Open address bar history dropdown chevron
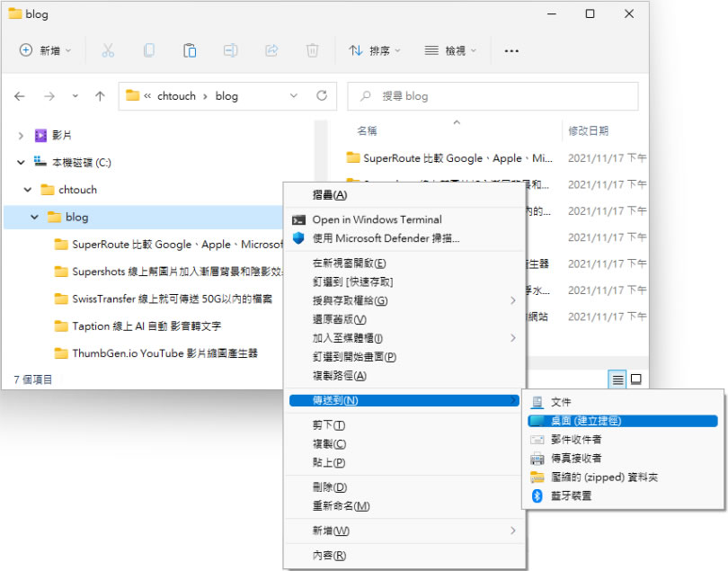The height and width of the screenshot is (571, 728). click(x=293, y=95)
